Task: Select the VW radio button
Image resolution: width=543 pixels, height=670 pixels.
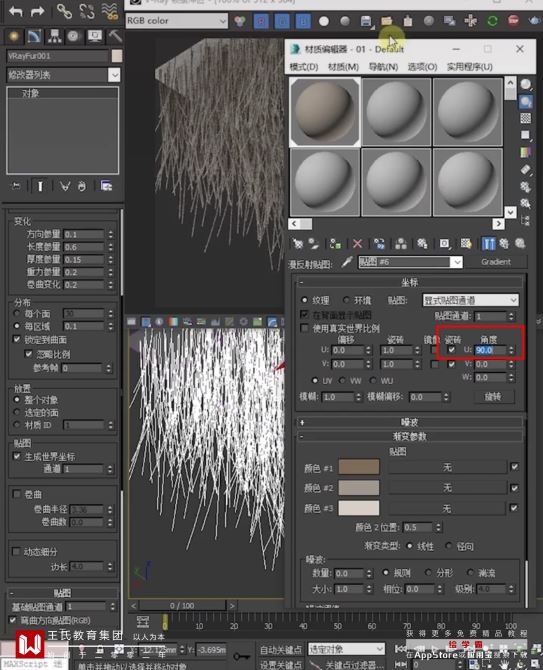Action: 343,380
